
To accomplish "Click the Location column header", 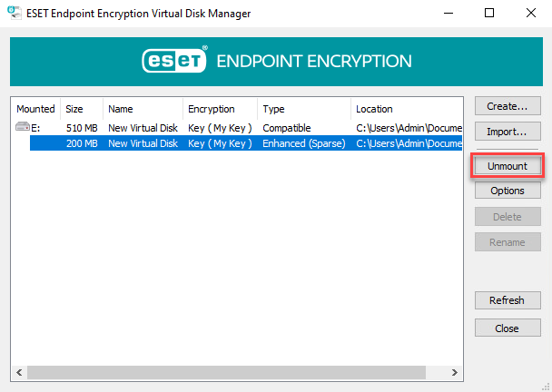I will [x=407, y=109].
